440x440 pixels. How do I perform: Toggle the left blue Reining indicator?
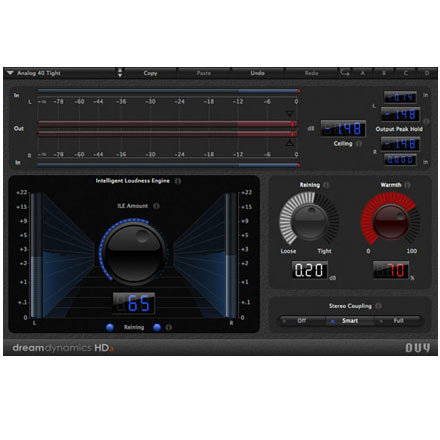[x=109, y=327]
